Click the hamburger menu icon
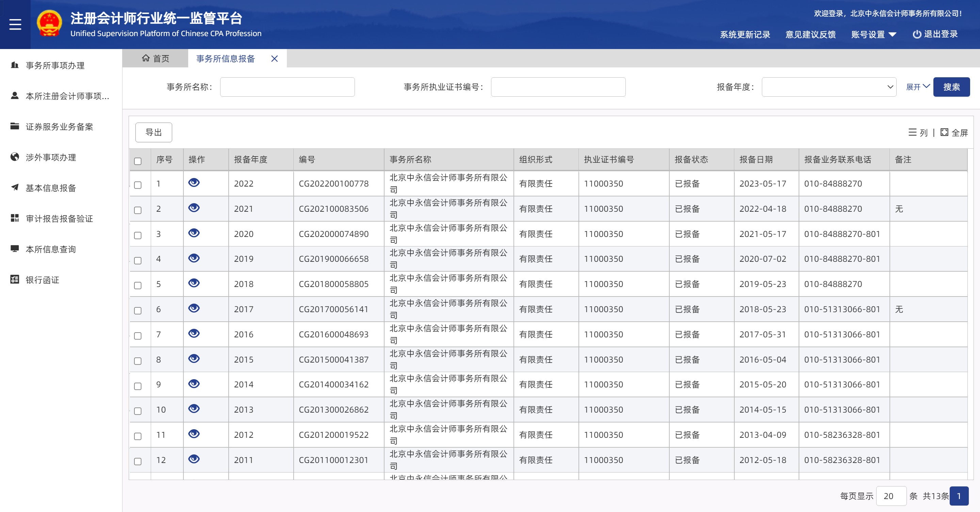980x512 pixels. pyautogui.click(x=15, y=25)
